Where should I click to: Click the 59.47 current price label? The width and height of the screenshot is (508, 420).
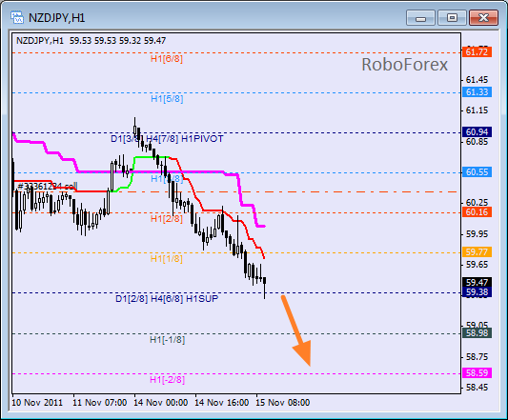[x=477, y=282]
